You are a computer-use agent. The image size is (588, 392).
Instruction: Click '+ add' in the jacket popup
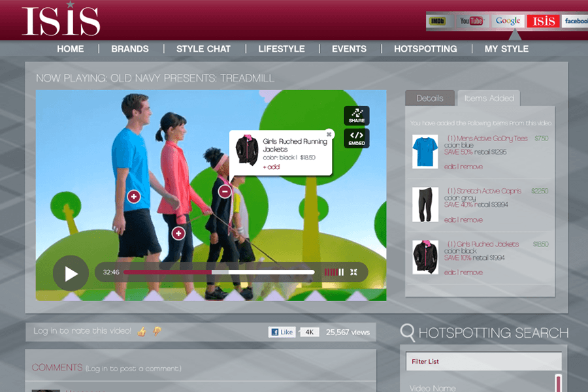click(271, 167)
